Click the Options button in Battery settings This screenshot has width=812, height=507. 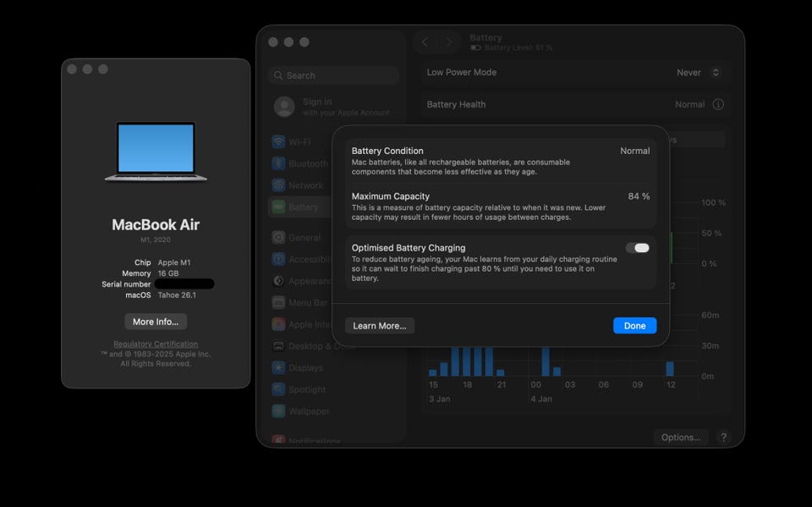coord(680,437)
